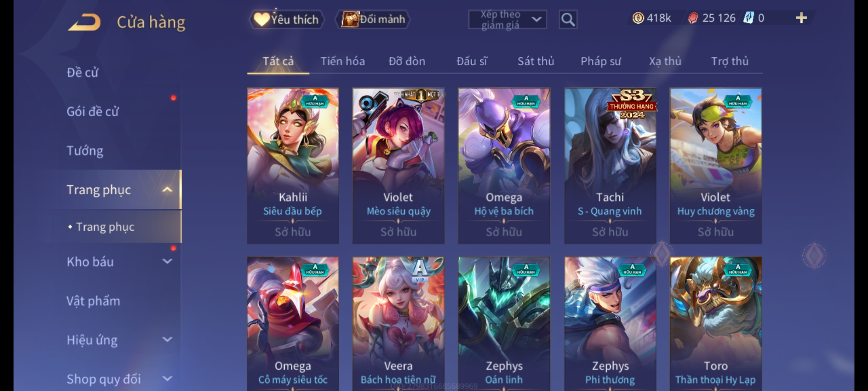Select the Tiến hóa tab
This screenshot has height=391, width=868.
(342, 61)
